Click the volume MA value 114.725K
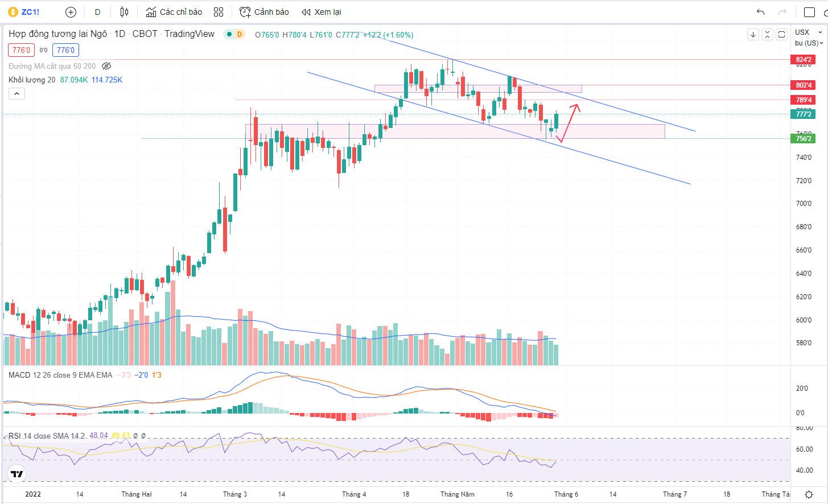The width and height of the screenshot is (828, 504). [x=107, y=80]
